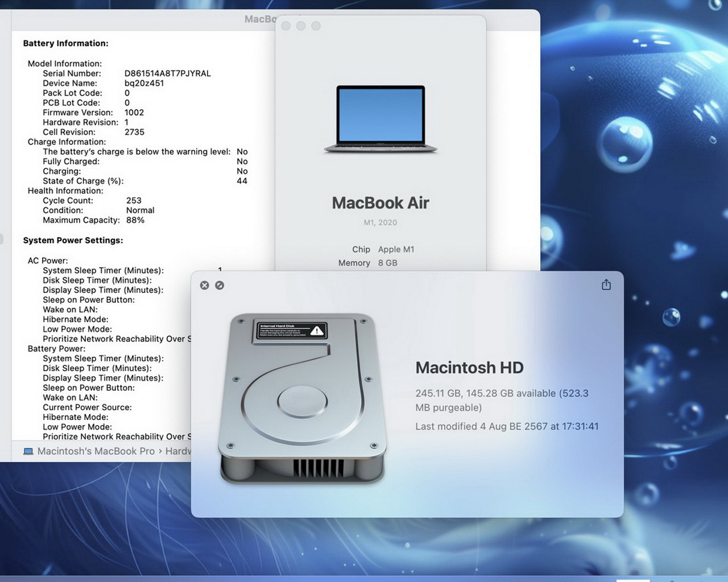Click the Maximum Capacity value 88%

[135, 220]
